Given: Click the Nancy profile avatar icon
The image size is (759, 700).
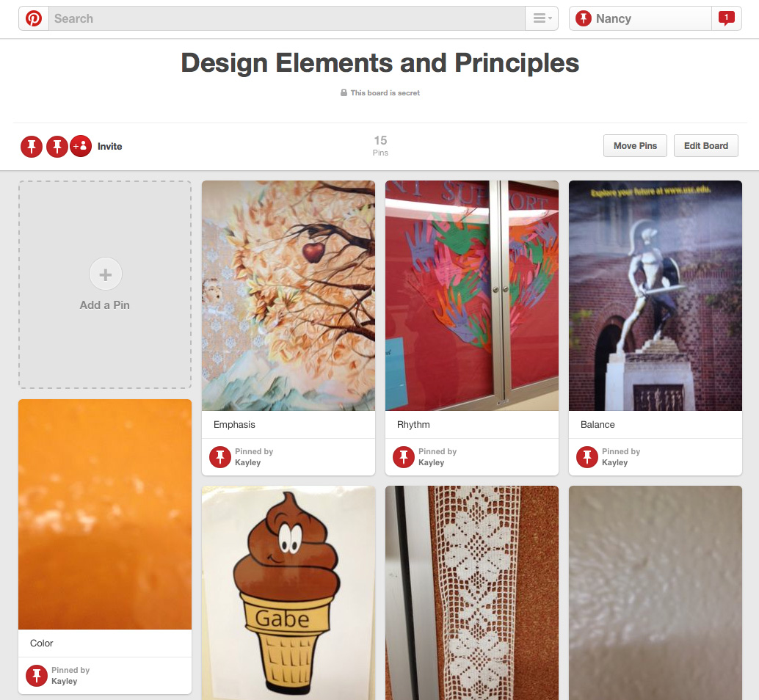Looking at the screenshot, I should [x=584, y=19].
